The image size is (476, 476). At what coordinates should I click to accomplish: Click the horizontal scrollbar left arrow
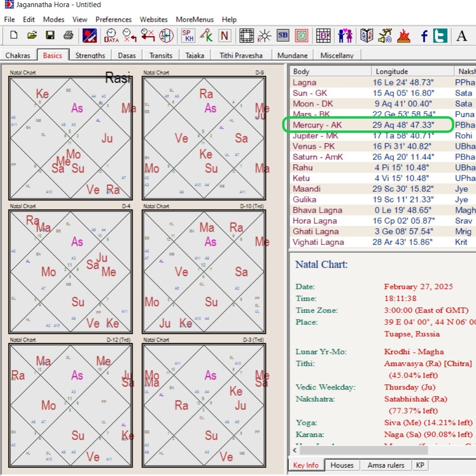tap(294, 450)
